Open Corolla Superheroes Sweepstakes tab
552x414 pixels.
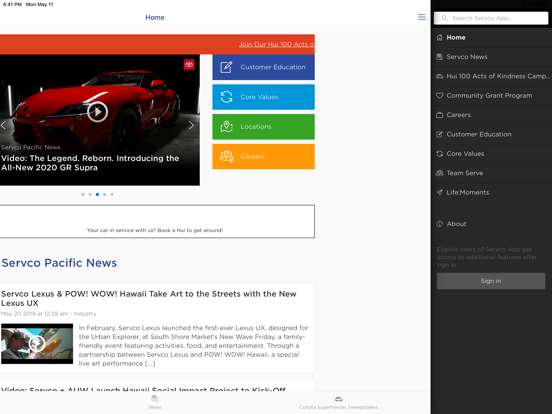click(x=338, y=402)
